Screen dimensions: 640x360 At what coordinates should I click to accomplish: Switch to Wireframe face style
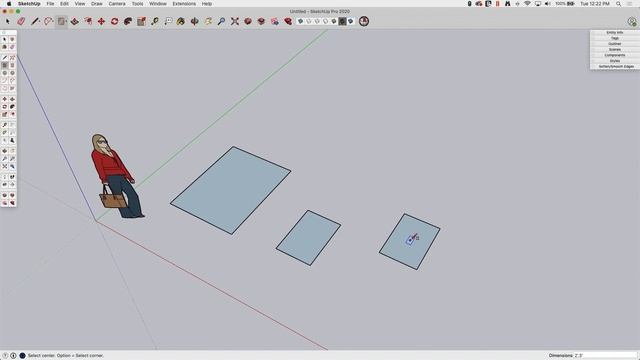[x=317, y=21]
